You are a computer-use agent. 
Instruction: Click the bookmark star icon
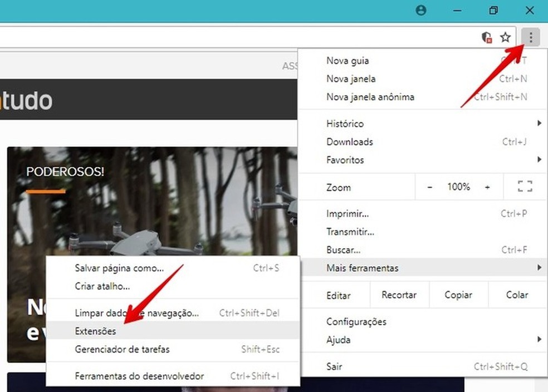[506, 37]
